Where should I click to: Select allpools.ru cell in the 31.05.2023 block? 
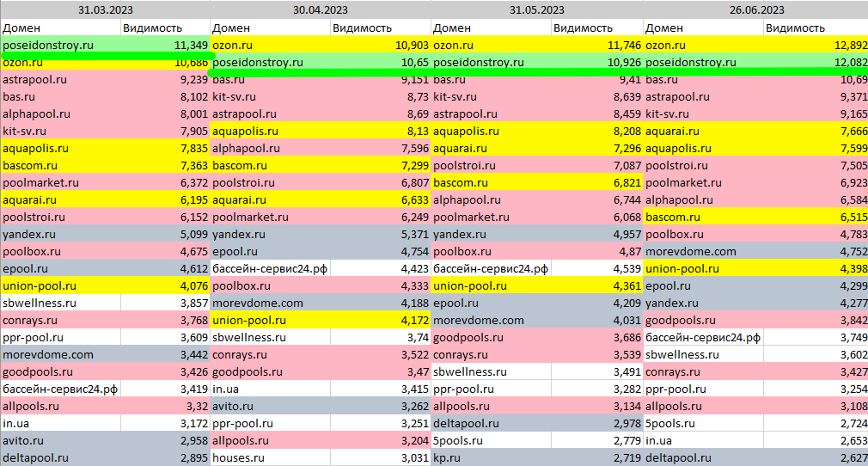pos(491,406)
